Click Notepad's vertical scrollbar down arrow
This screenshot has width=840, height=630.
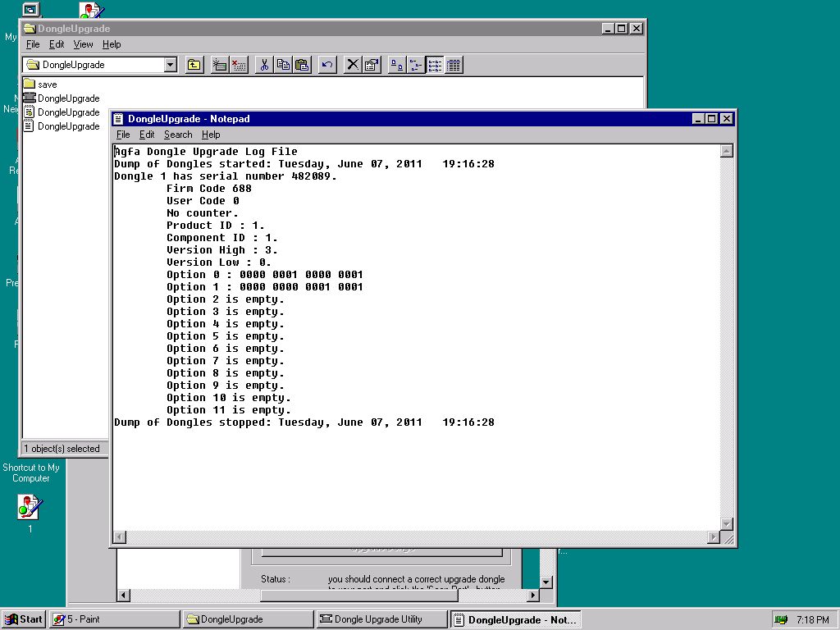coord(727,524)
